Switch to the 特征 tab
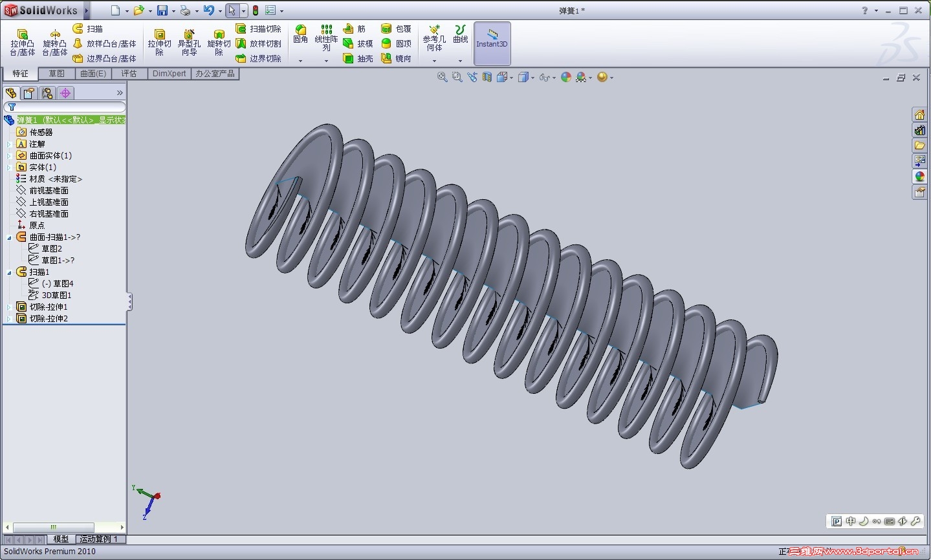 tap(21, 74)
